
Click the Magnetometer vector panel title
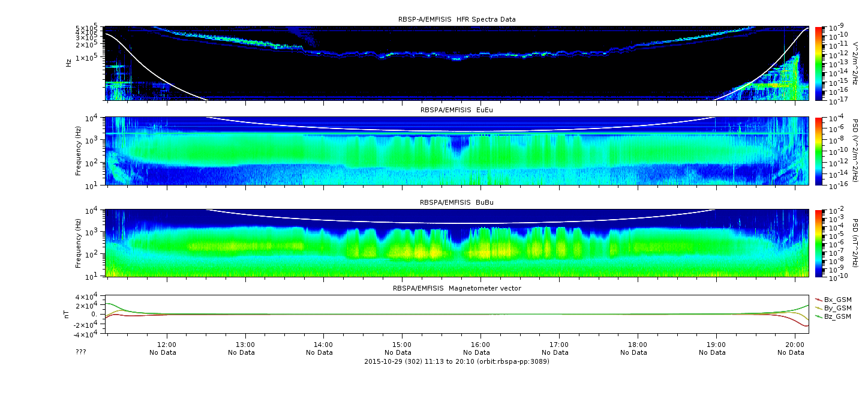tap(457, 288)
